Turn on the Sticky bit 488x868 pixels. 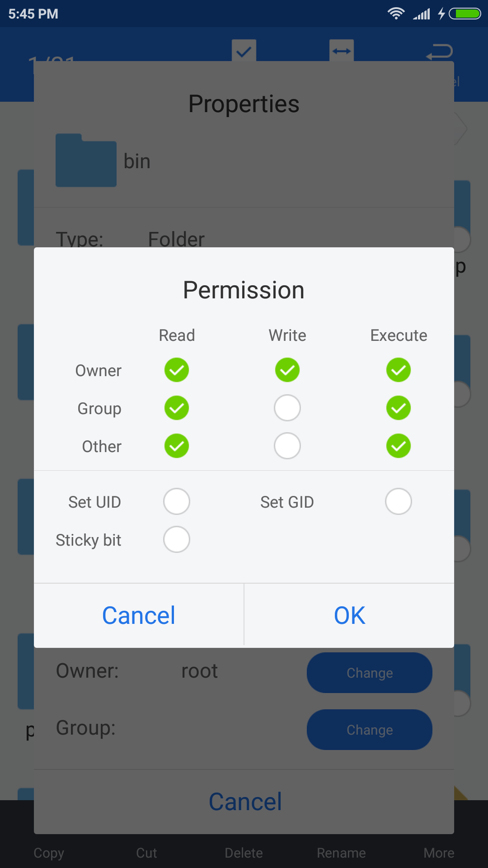click(x=177, y=539)
